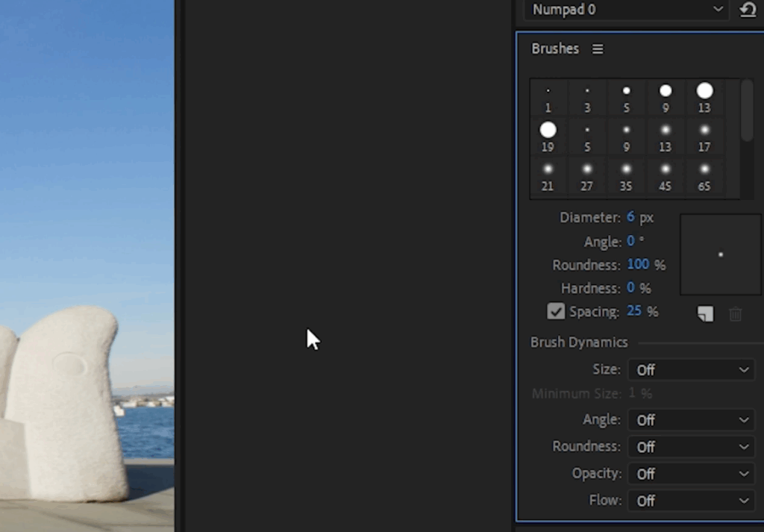
Task: Open the Flow dynamics dropdown
Action: (691, 501)
